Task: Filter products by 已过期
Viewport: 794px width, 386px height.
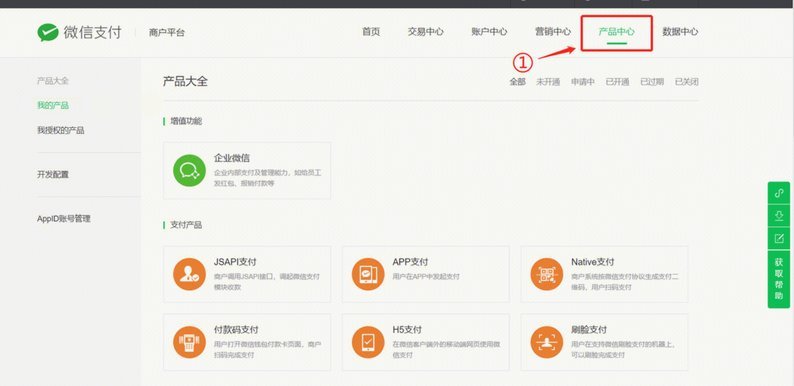Action: [652, 82]
